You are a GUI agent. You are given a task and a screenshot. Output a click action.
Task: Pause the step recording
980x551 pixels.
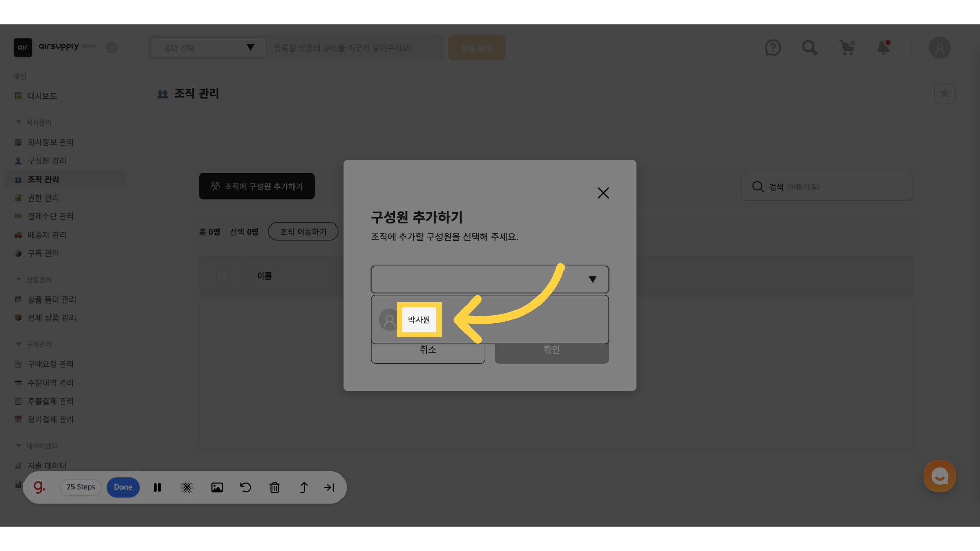click(x=157, y=487)
